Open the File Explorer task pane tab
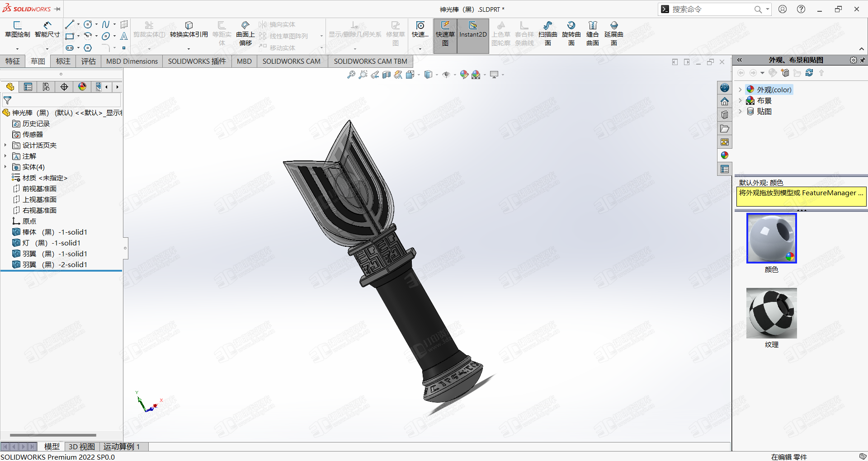The image size is (868, 461). (725, 128)
